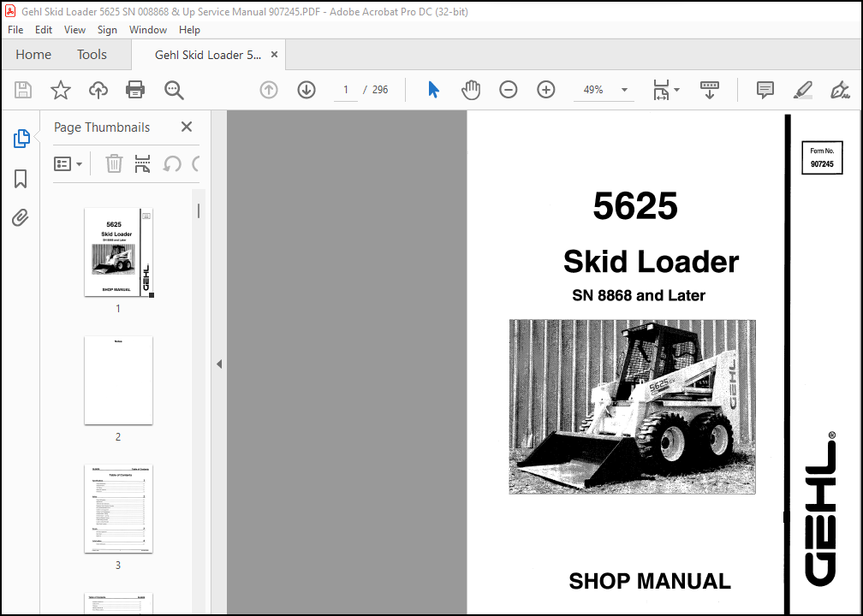Close the Page Thumbnails panel
This screenshot has width=863, height=616.
click(x=187, y=127)
